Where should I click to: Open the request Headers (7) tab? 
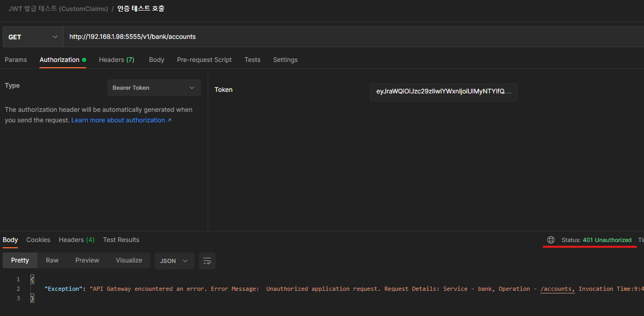116,60
